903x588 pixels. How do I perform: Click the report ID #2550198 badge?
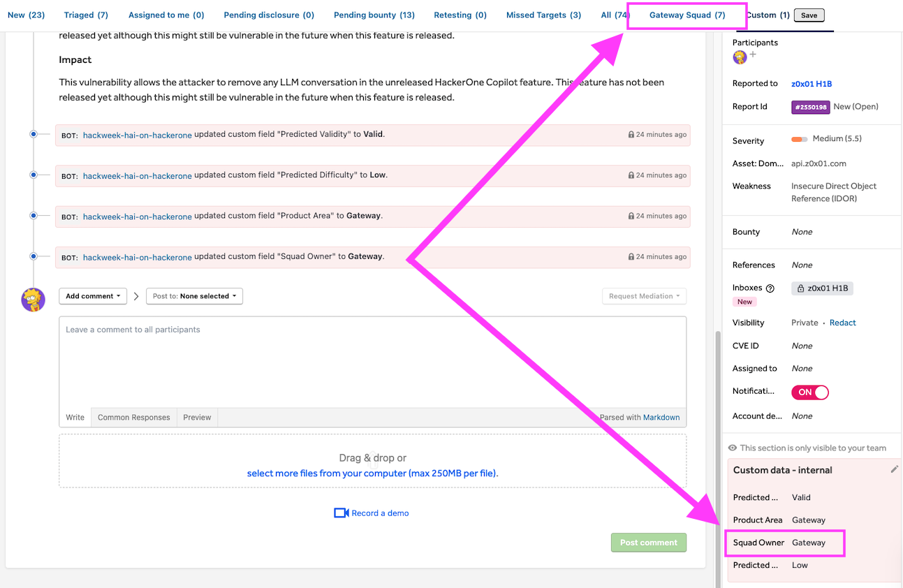point(810,107)
